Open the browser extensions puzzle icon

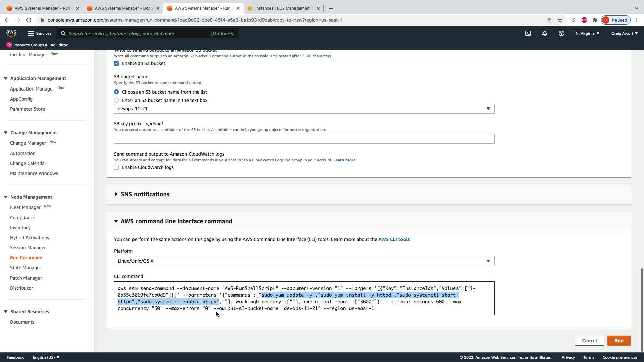[595, 20]
